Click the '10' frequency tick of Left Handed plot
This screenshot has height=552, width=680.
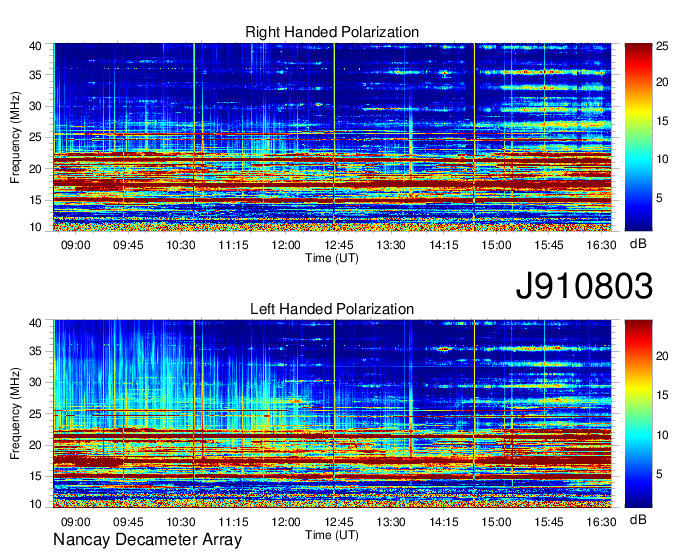pos(35,504)
